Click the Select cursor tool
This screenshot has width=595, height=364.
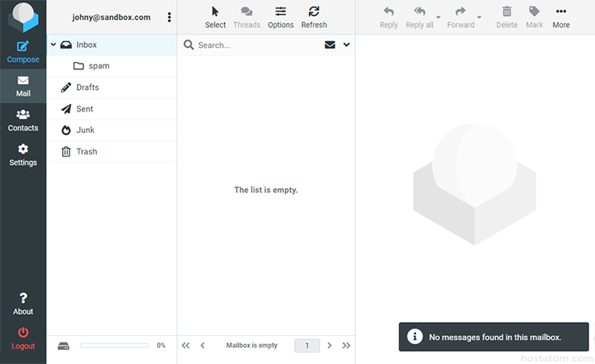216,12
